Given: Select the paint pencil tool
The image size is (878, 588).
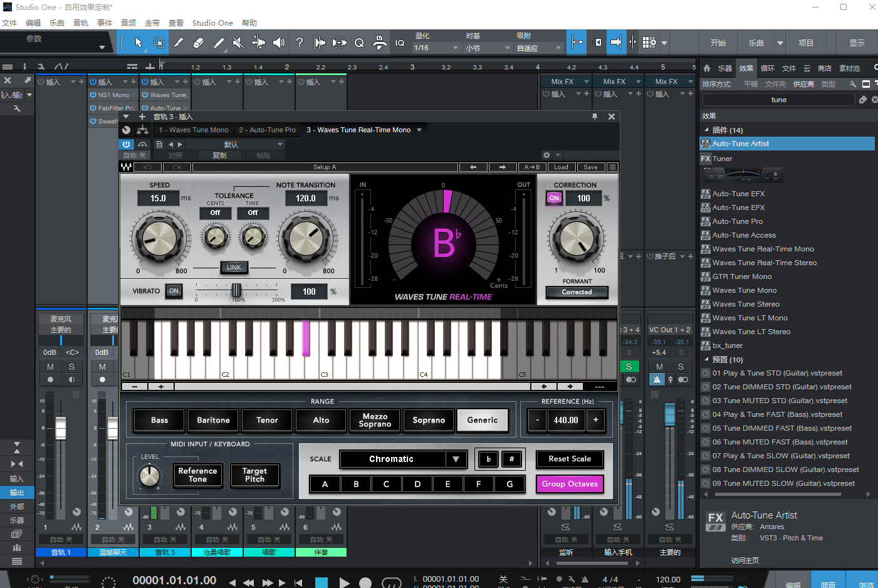Looking at the screenshot, I should (x=219, y=43).
